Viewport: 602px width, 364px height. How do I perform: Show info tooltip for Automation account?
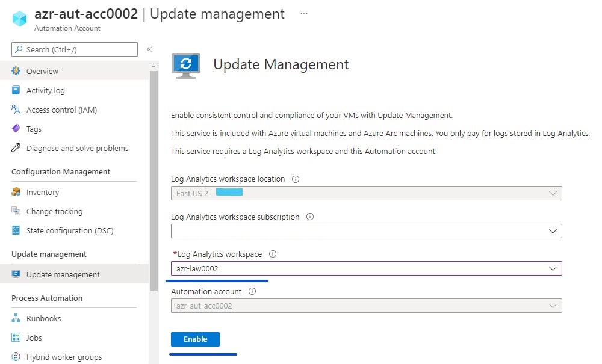tap(252, 291)
